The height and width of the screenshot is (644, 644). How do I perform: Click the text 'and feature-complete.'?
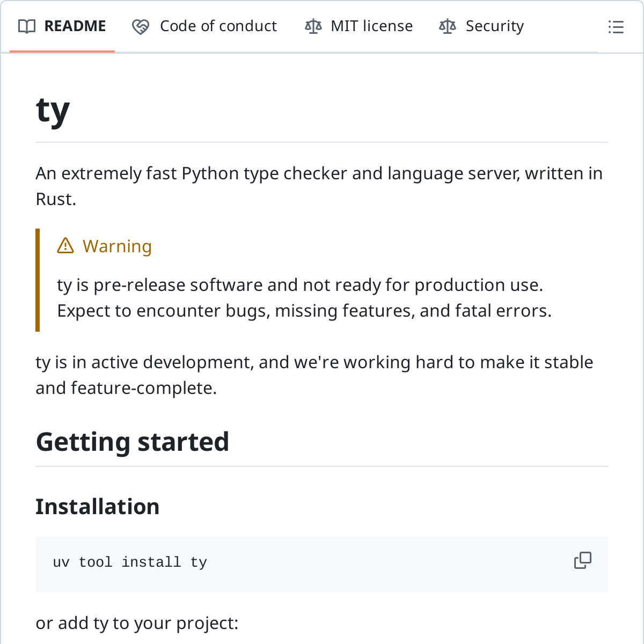[x=126, y=388]
